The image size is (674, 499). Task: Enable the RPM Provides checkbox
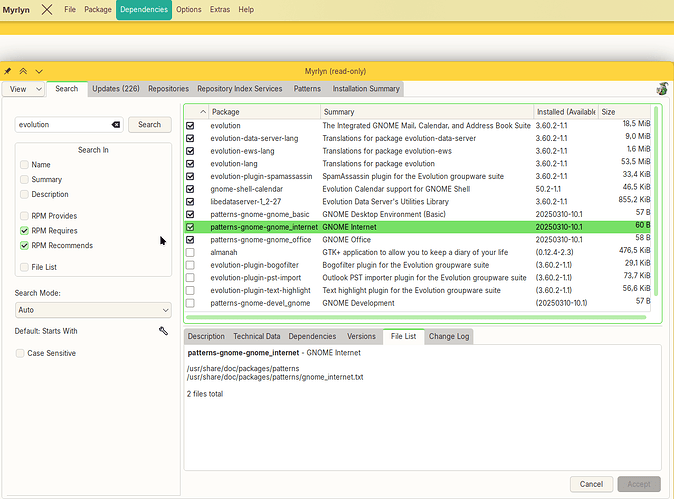point(25,216)
